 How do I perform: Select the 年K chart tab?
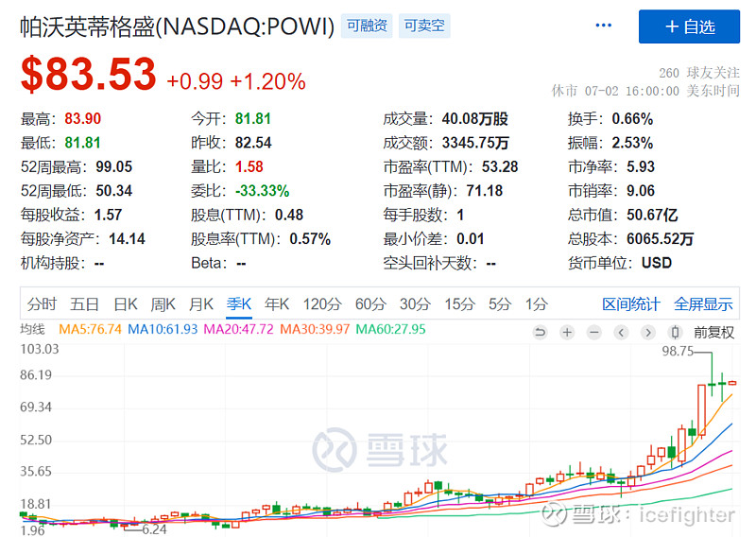[277, 304]
